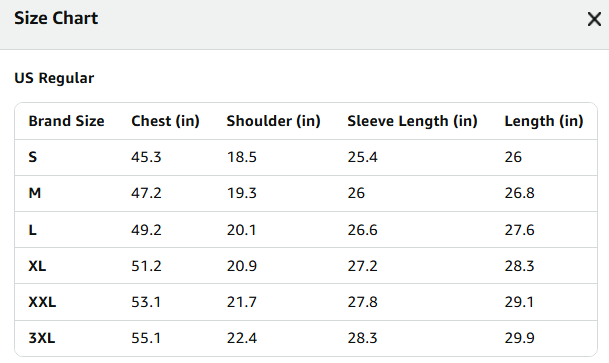Select the S size row label
Image resolution: width=609 pixels, height=363 pixels.
tap(33, 157)
